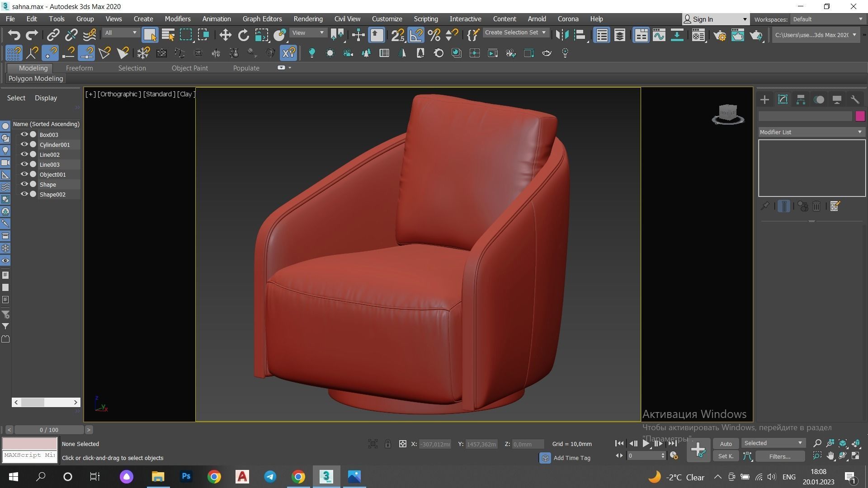Select the Select and Link tool
Screen dimensions: 868x488
point(53,35)
